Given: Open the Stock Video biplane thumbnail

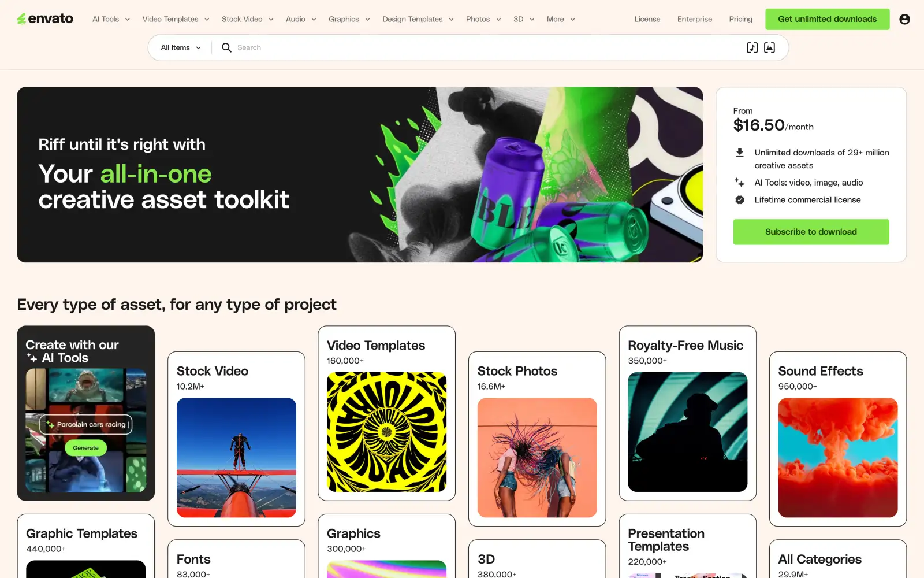Looking at the screenshot, I should (x=236, y=458).
